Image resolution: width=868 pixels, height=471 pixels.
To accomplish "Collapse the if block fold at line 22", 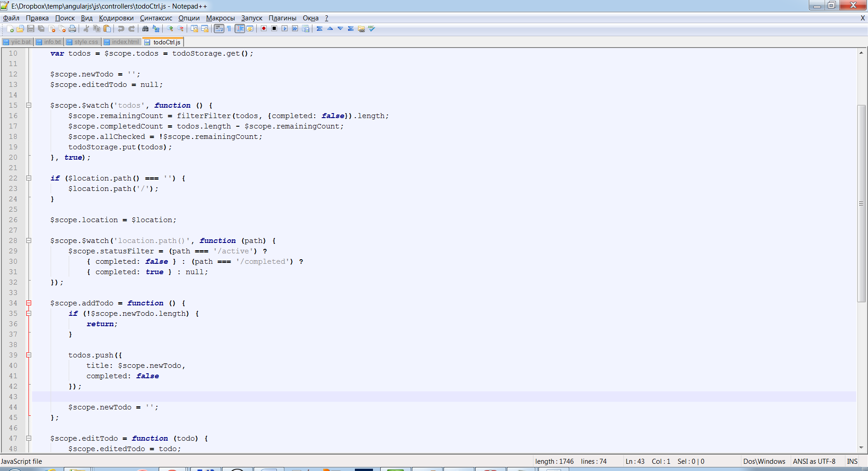I will click(x=28, y=178).
